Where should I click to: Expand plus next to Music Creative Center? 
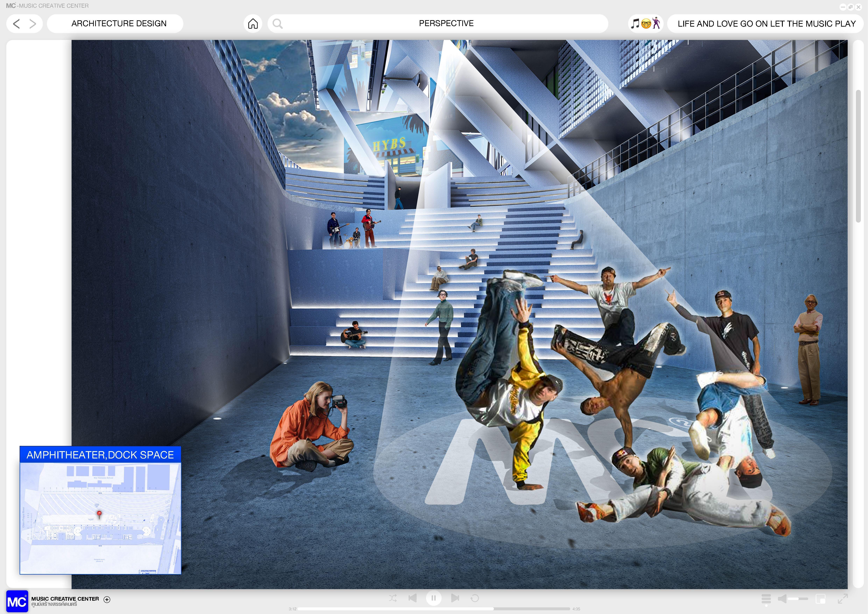click(107, 599)
